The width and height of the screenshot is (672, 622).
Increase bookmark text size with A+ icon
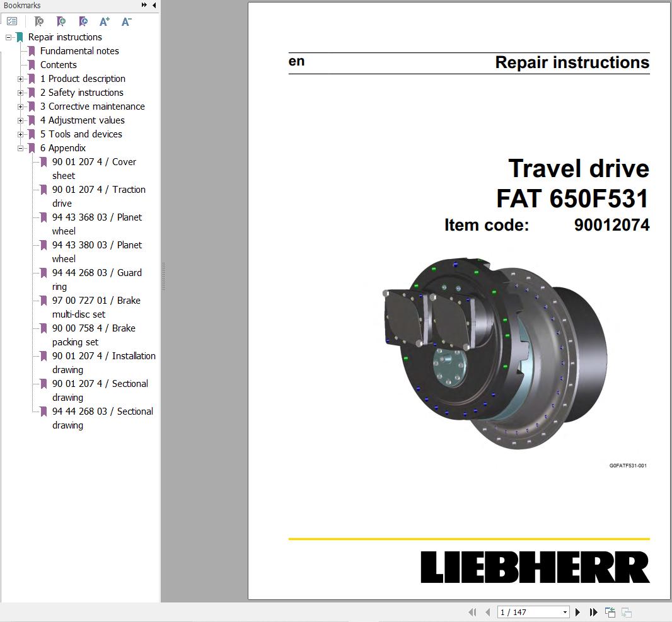pos(105,21)
